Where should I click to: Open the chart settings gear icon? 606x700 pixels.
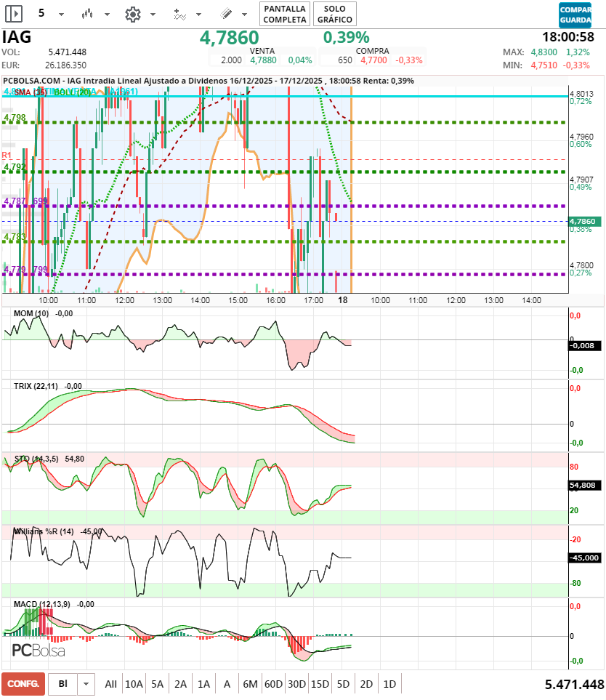click(x=134, y=13)
